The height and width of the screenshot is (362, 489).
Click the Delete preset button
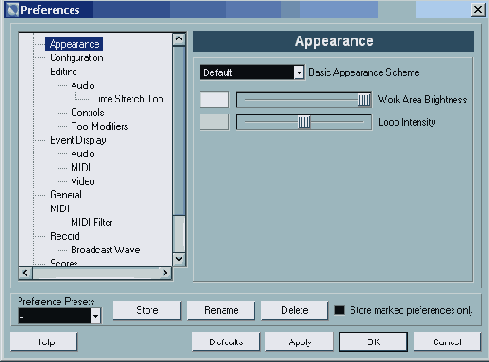click(x=295, y=310)
